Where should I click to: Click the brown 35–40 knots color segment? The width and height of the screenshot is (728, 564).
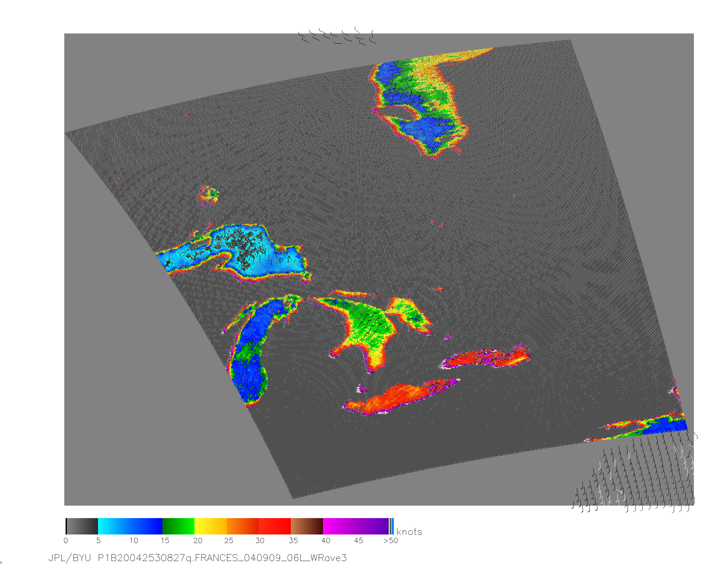[x=307, y=526]
